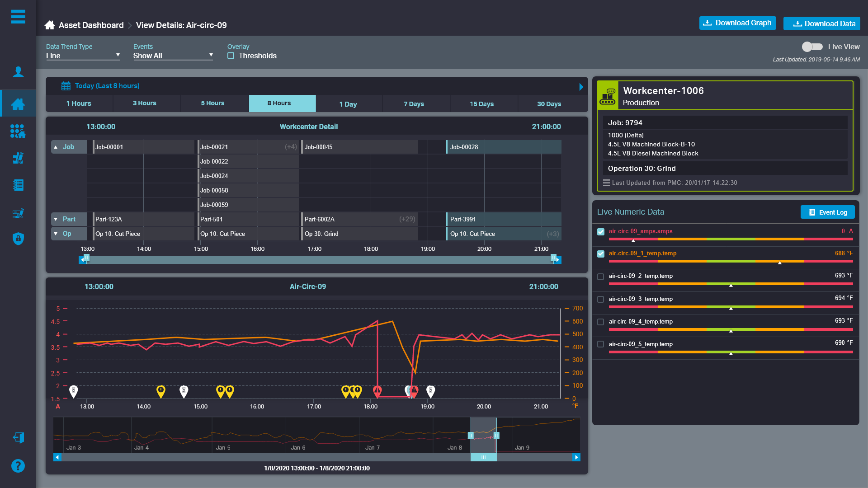Open the Event Log button
Viewport: 868px width, 488px height.
[x=827, y=212]
